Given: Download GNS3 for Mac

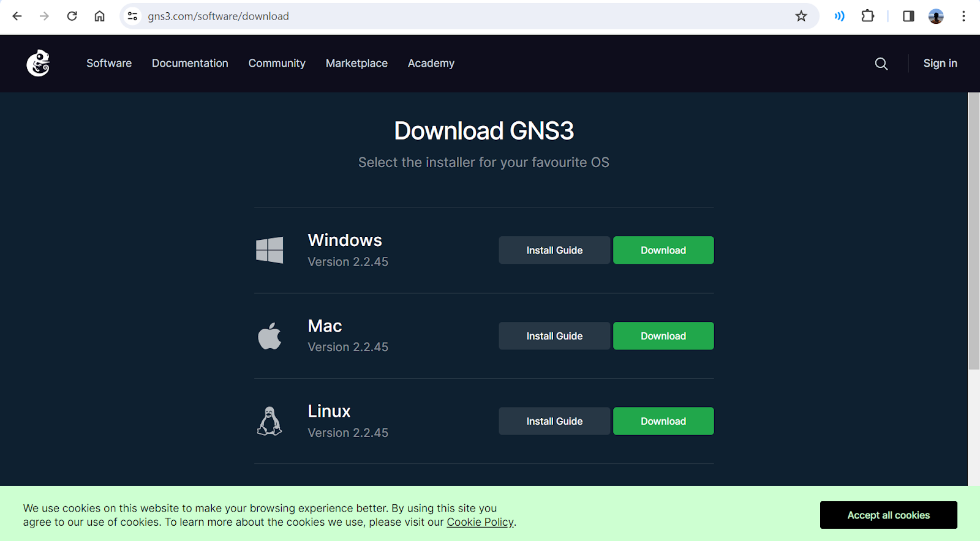Looking at the screenshot, I should click(663, 336).
